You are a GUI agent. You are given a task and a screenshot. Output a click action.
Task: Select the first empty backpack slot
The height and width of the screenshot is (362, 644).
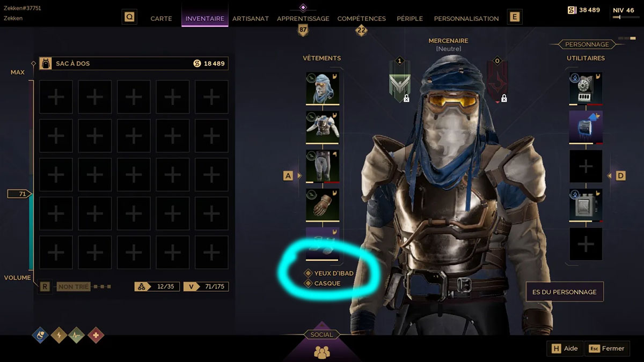pos(56,97)
